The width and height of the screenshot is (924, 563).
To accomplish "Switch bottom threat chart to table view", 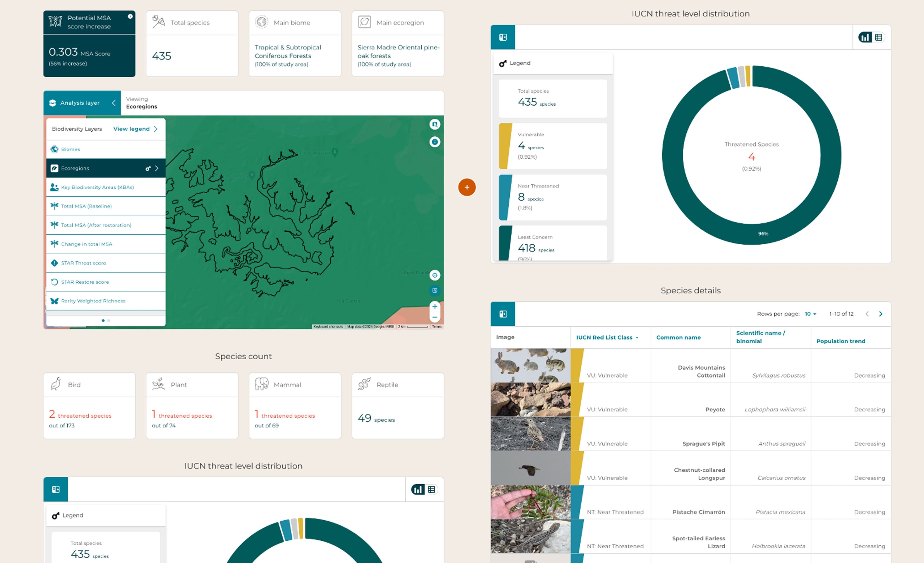I will (431, 490).
